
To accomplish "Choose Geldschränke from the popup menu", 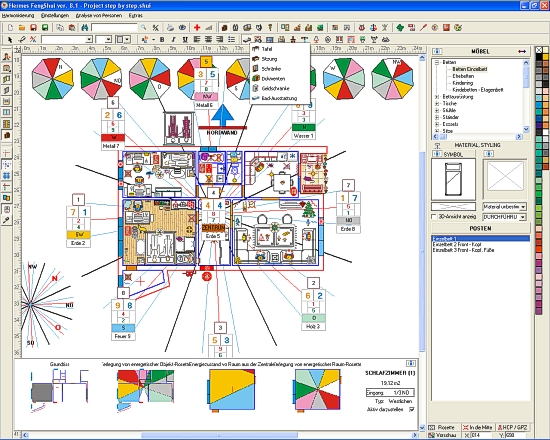I will coord(275,88).
